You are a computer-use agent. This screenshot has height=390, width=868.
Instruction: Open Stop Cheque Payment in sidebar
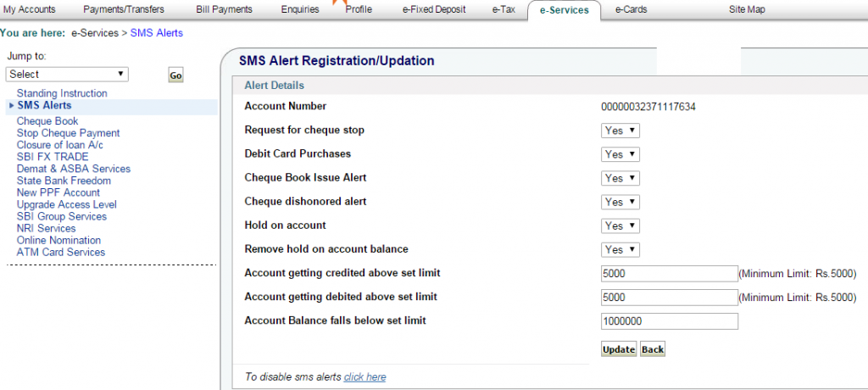(68, 133)
